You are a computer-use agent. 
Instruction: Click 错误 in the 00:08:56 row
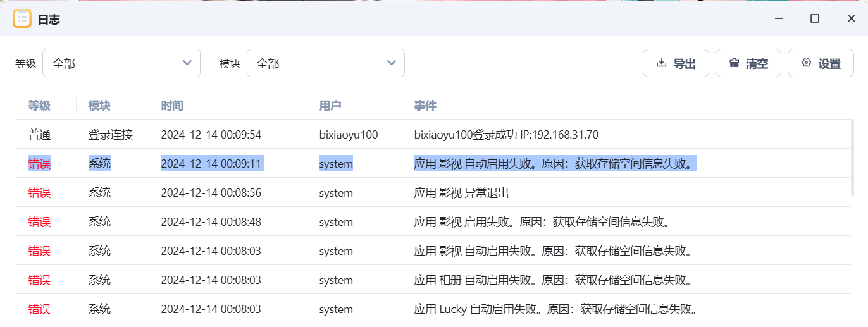tap(39, 193)
